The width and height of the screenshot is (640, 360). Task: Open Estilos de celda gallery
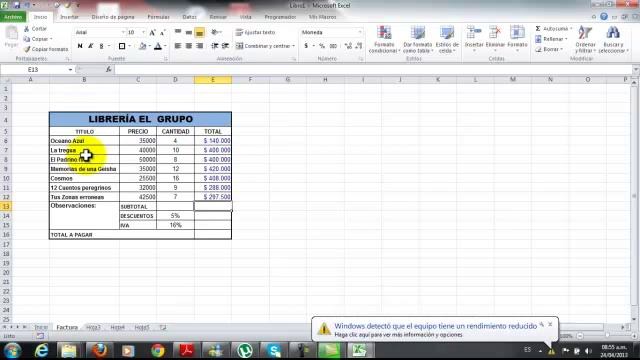447,39
